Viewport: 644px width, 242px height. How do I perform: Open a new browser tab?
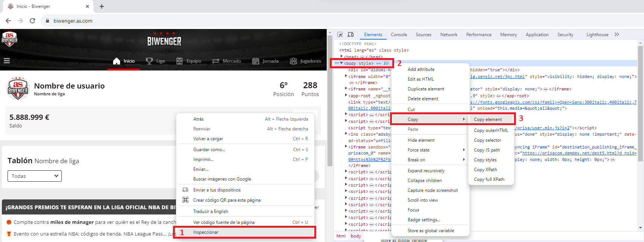pyautogui.click(x=102, y=6)
